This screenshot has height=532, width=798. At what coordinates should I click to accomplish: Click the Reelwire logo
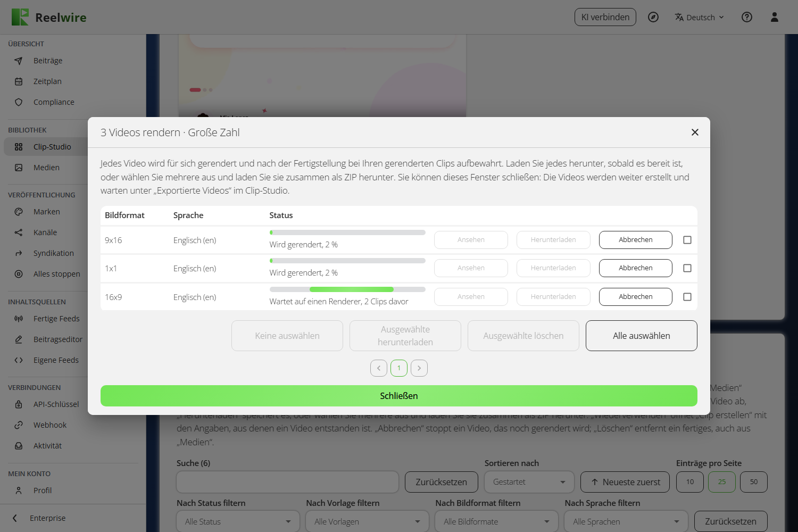[49, 17]
